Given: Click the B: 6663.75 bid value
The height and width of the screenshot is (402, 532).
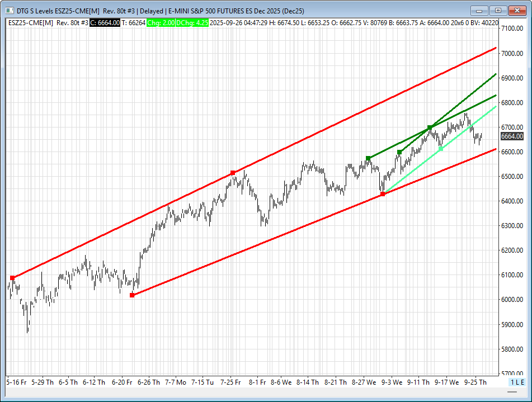Looking at the screenshot, I should [403, 23].
